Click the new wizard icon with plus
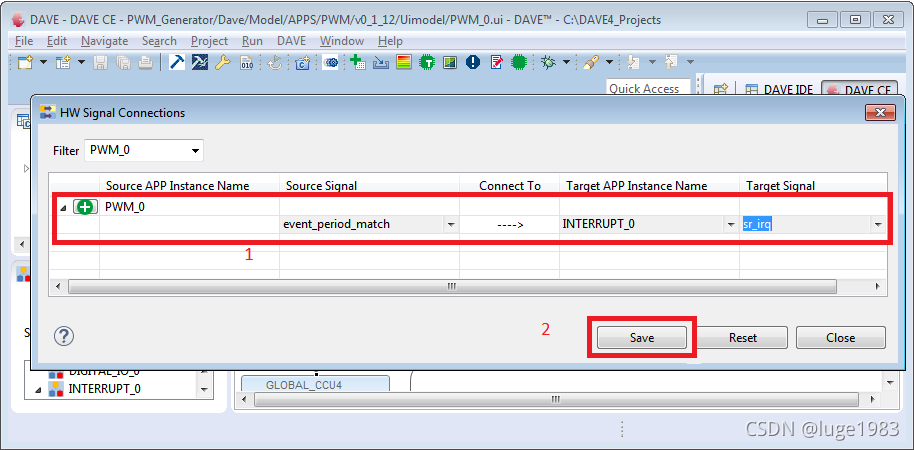This screenshot has height=450, width=914. click(63, 62)
